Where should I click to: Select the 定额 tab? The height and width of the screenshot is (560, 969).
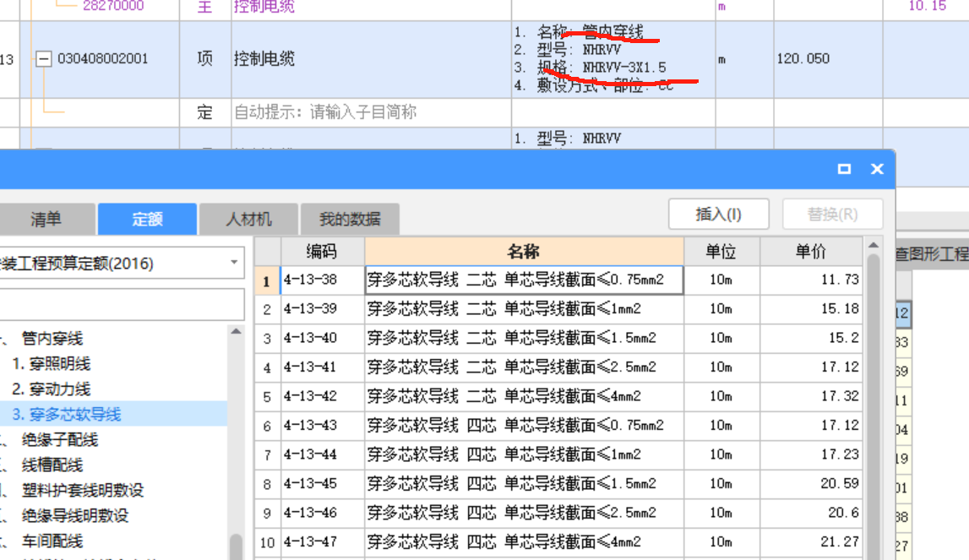pos(147,219)
